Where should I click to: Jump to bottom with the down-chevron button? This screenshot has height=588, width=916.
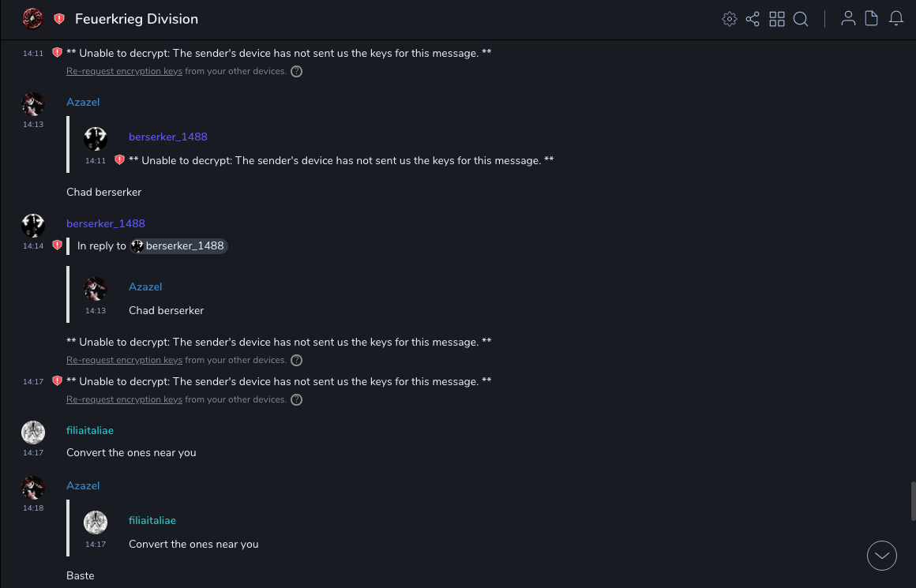pyautogui.click(x=881, y=556)
